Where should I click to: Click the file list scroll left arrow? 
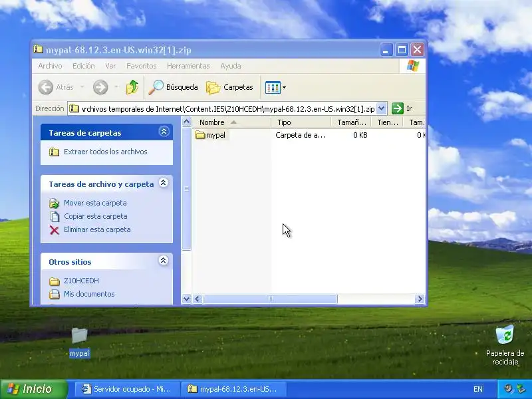198,299
